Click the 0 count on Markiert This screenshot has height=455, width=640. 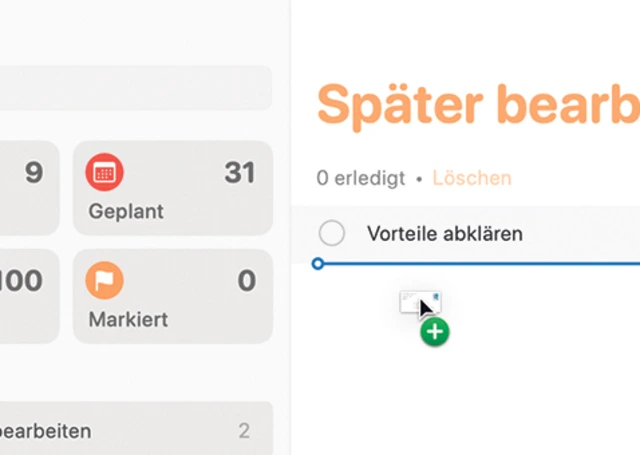pos(246,281)
